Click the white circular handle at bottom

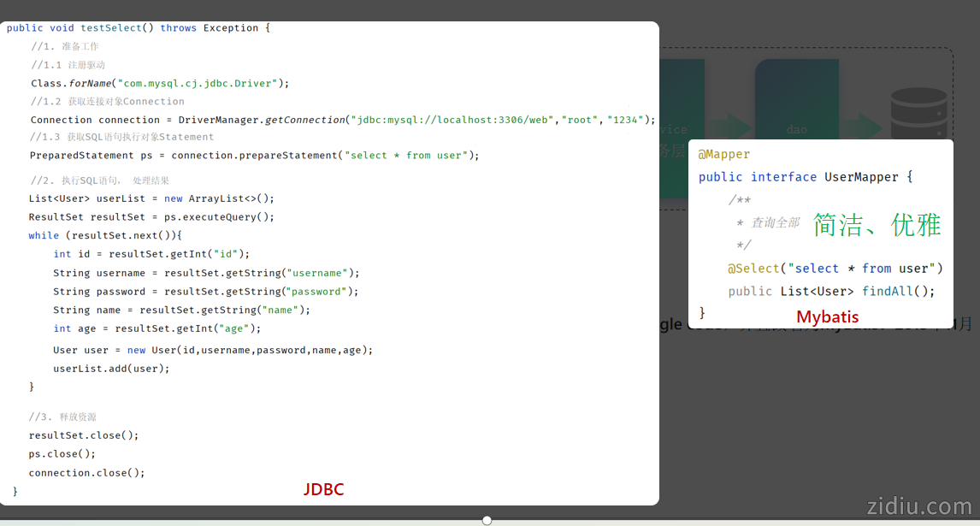click(x=487, y=520)
